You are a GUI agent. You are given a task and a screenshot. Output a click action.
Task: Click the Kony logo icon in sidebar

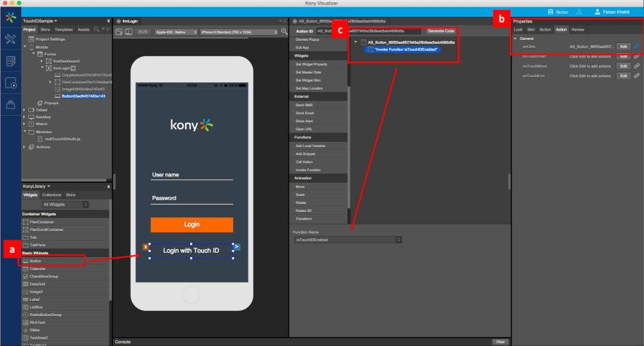pos(11,17)
